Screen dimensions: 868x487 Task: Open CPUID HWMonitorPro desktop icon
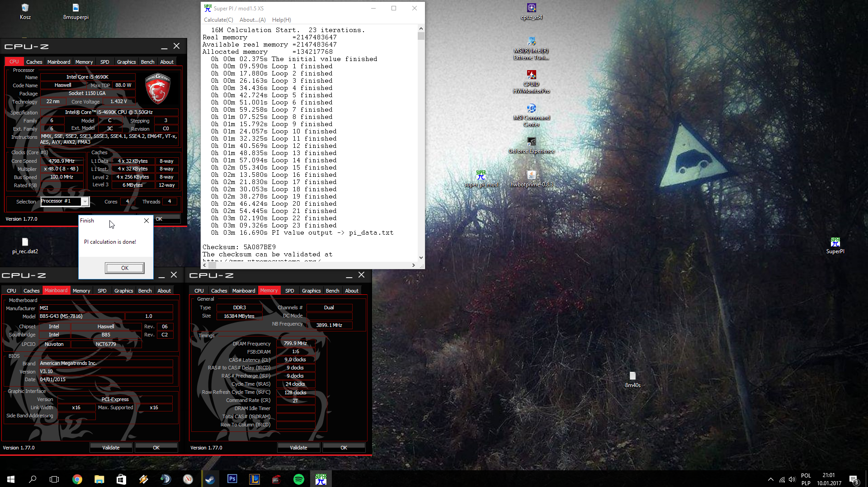[x=531, y=82]
